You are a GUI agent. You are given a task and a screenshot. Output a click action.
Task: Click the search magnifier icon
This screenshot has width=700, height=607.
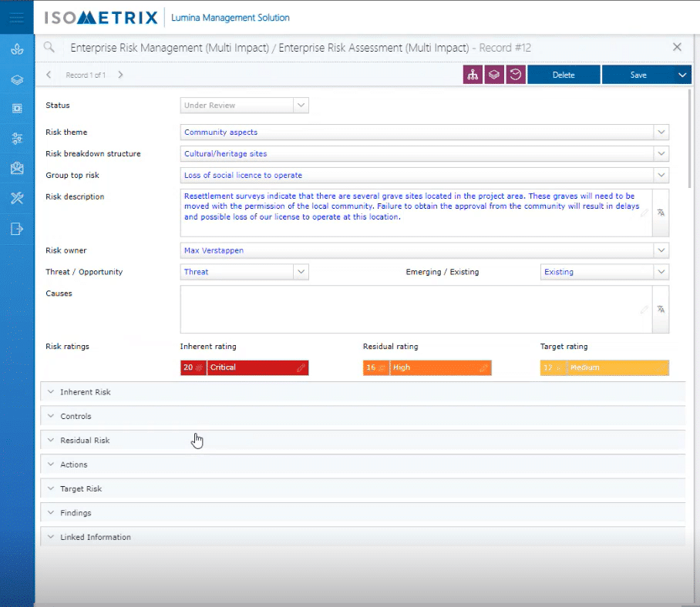[49, 48]
